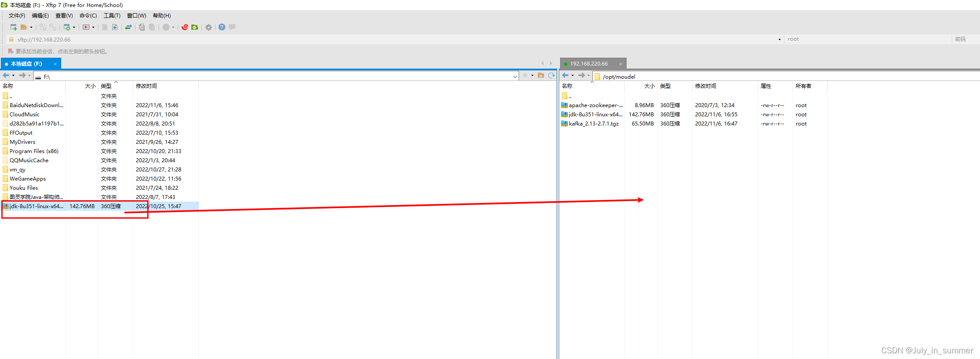The height and width of the screenshot is (359, 980).
Task: Click the Open Session folder icon
Action: tap(24, 27)
